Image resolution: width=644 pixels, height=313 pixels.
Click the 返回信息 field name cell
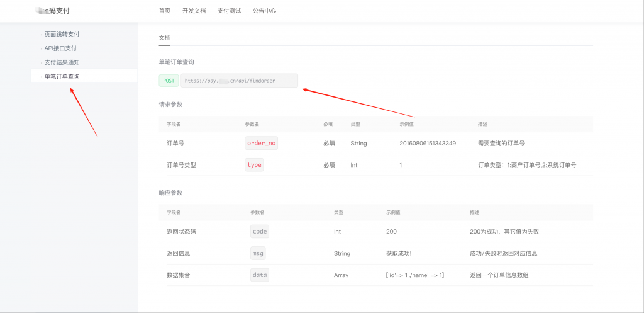coord(178,253)
